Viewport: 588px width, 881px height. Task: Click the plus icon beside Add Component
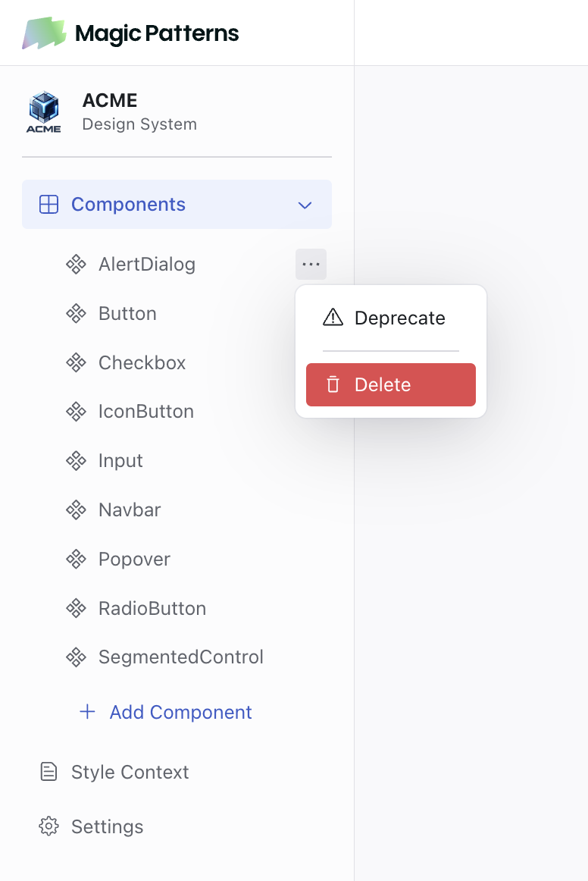click(88, 712)
